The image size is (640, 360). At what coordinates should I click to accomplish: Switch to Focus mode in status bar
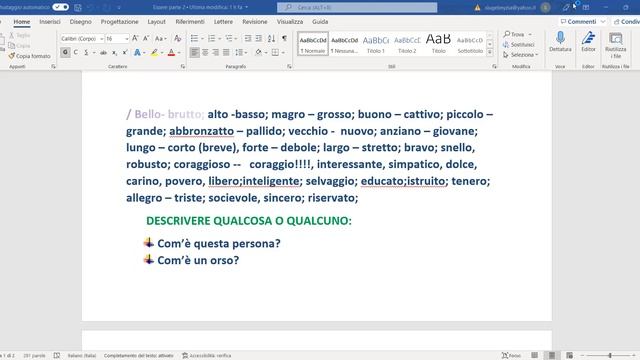pos(511,356)
